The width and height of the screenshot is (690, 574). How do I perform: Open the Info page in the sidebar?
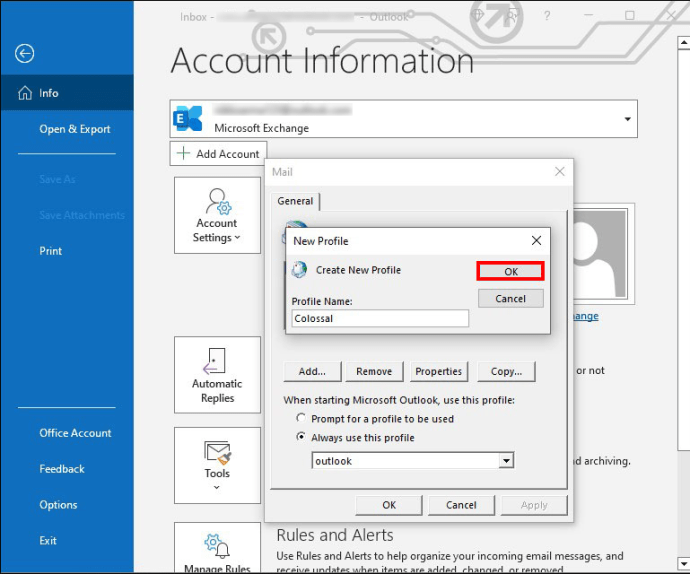tap(67, 93)
